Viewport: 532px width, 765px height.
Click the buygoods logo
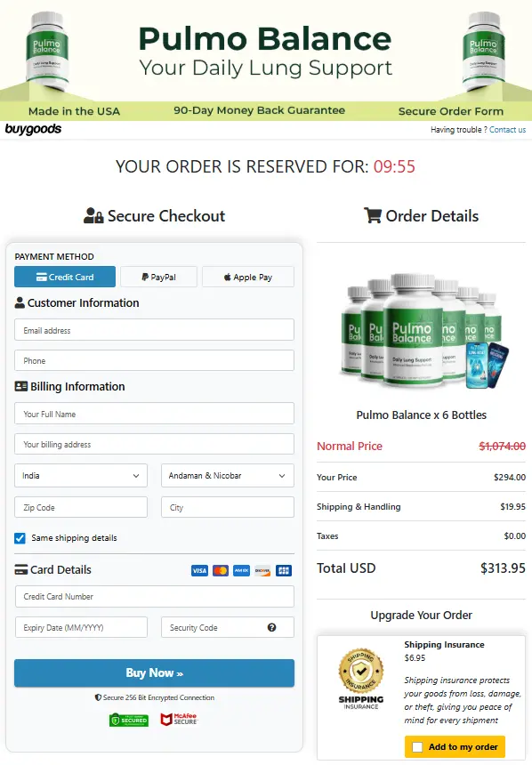click(x=33, y=129)
